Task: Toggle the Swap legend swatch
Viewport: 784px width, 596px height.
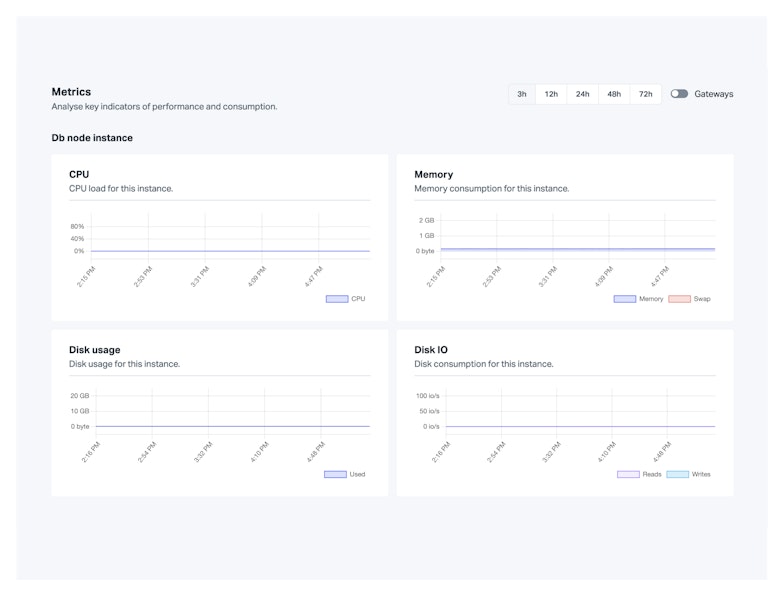Action: pos(679,299)
